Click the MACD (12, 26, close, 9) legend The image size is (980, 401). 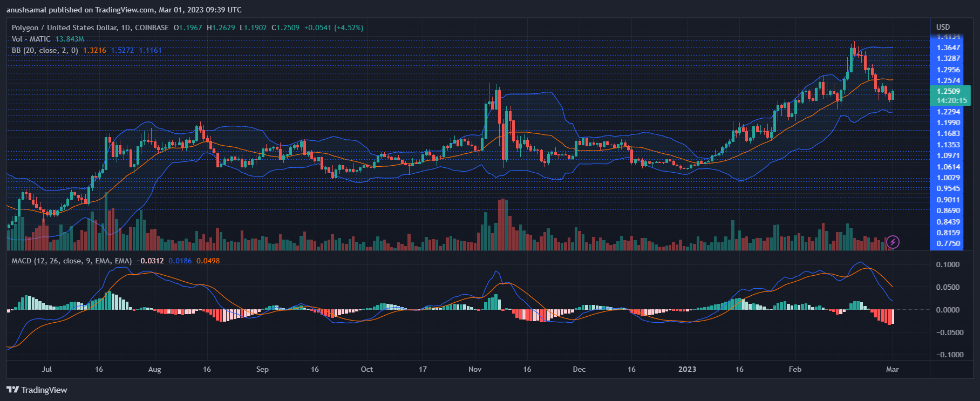(71, 261)
